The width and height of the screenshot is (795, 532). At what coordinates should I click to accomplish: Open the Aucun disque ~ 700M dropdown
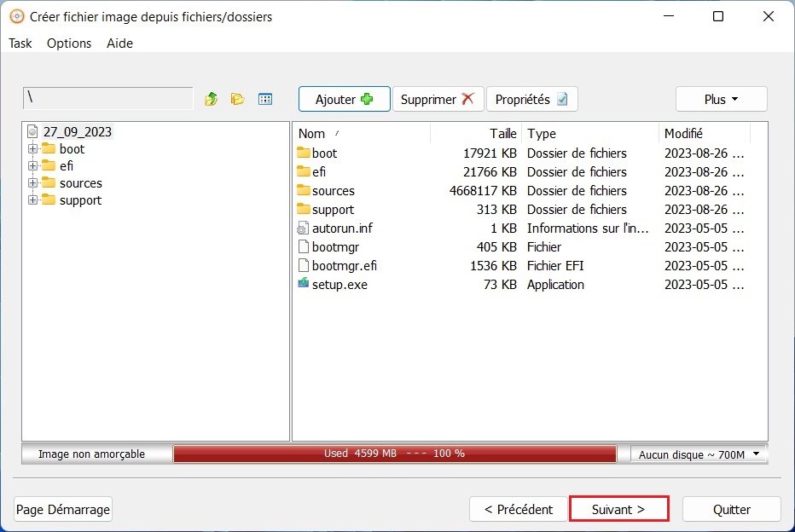point(697,454)
